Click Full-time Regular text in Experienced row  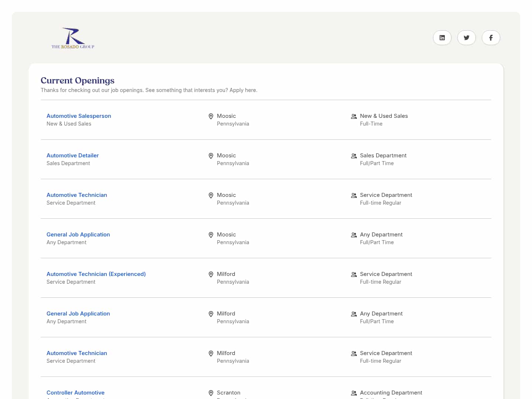coord(381,282)
